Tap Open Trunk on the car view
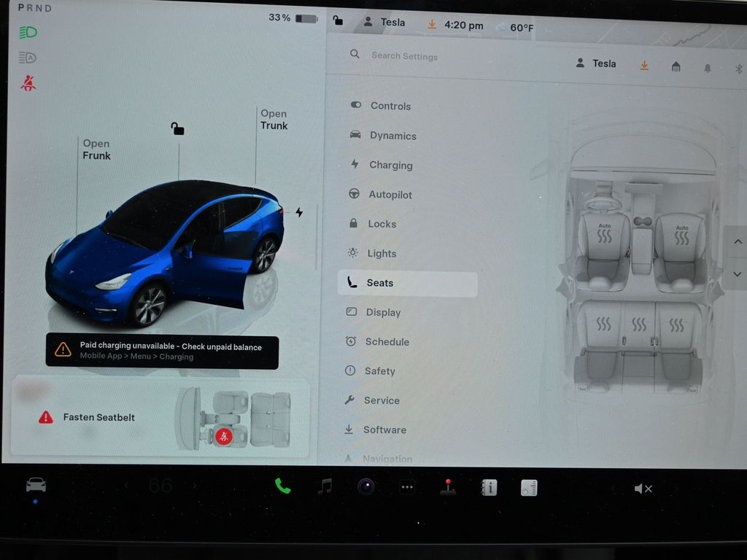Viewport: 747px width, 560px height. tap(274, 120)
